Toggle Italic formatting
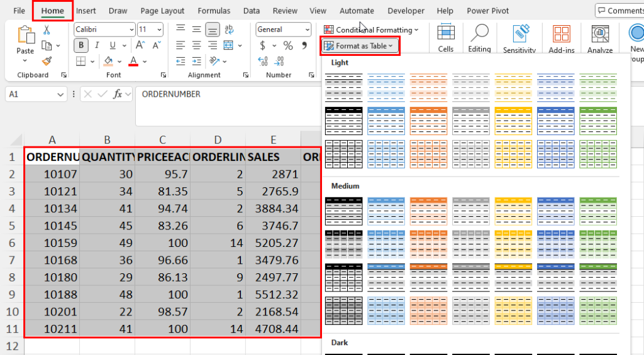The width and height of the screenshot is (644, 355). pos(97,45)
